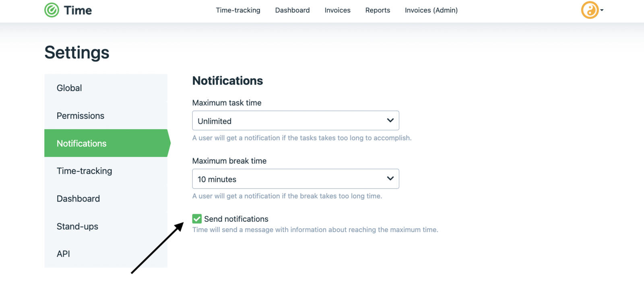Image resolution: width=644 pixels, height=285 pixels.
Task: Open the Invoices page
Action: (337, 10)
